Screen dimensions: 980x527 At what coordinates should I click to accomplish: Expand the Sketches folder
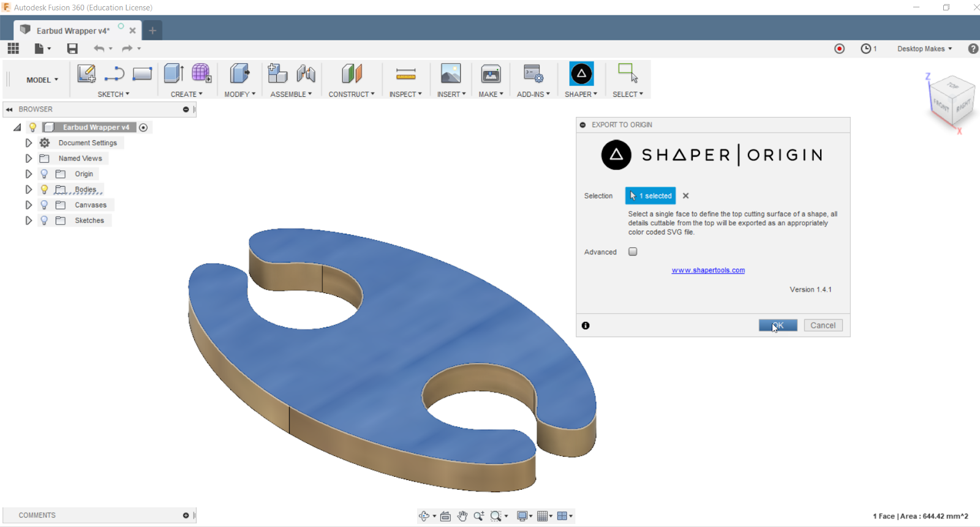tap(28, 220)
